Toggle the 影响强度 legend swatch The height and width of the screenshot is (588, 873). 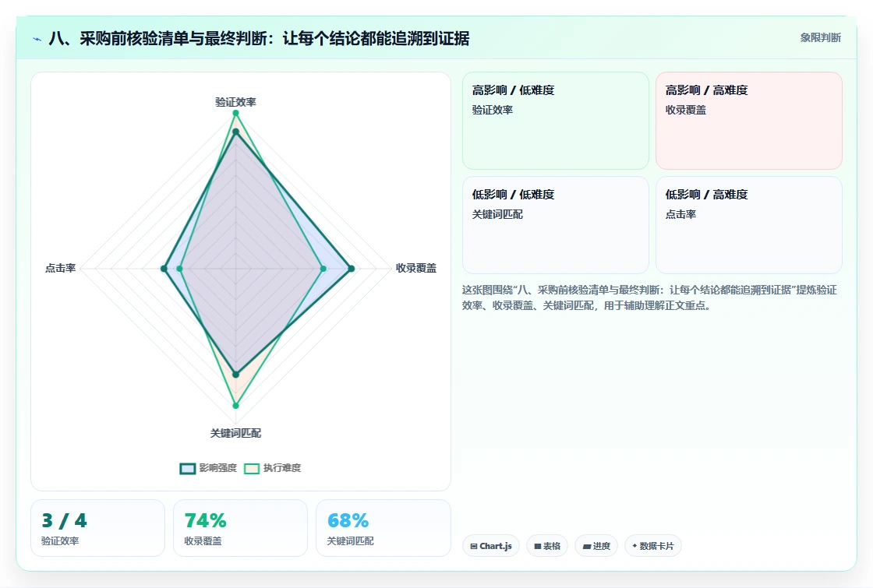point(188,468)
